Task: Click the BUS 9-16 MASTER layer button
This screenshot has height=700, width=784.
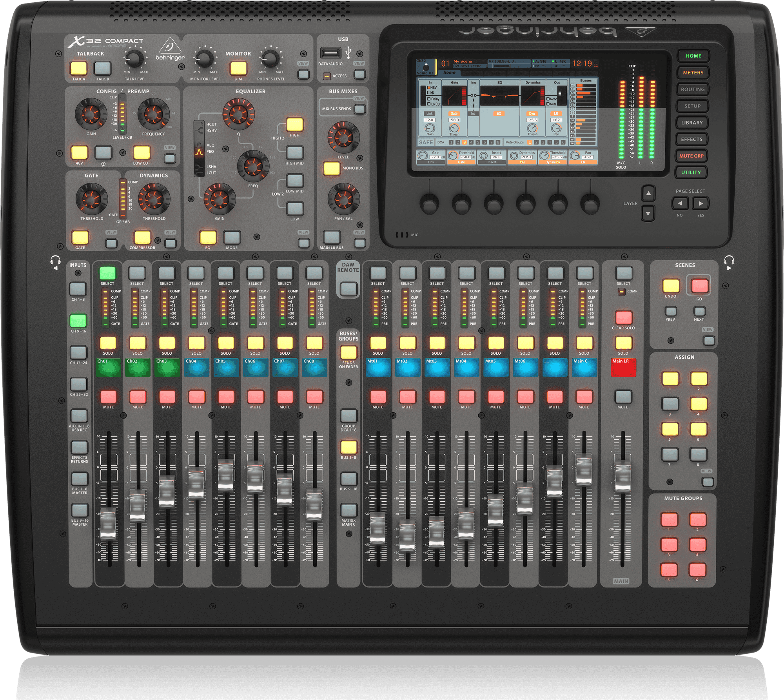Action: [80, 510]
